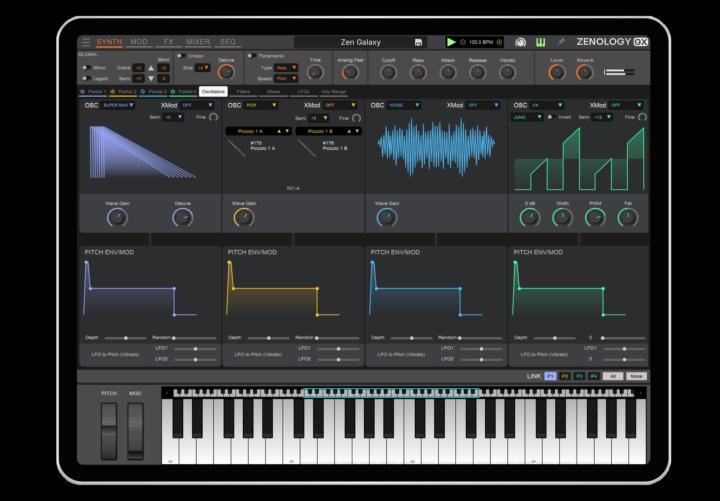Switch to the MOD tab
This screenshot has width=720, height=501.
[139, 42]
